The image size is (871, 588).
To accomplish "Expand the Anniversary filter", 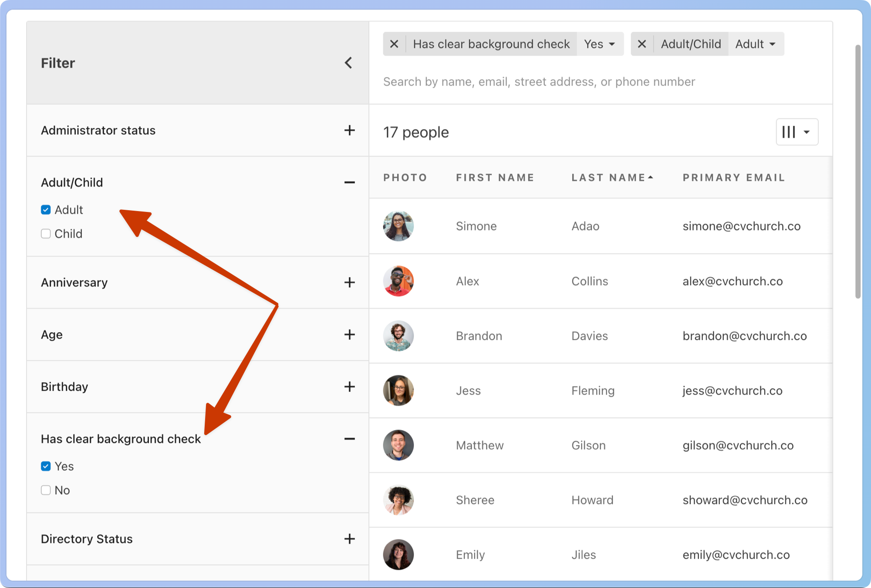I will click(x=349, y=282).
